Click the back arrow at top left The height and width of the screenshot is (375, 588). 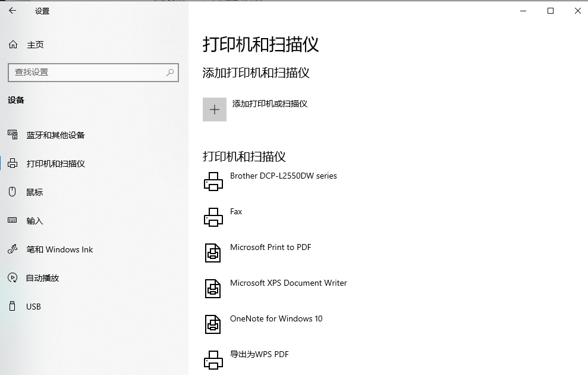[12, 10]
